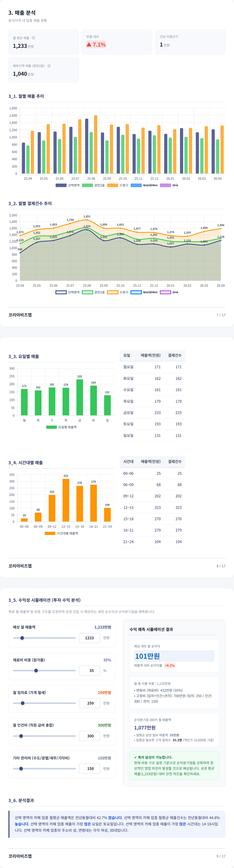The image size is (234, 868).
Task: Focus the 재료비 비중 percent input field
Action: (x=89, y=671)
